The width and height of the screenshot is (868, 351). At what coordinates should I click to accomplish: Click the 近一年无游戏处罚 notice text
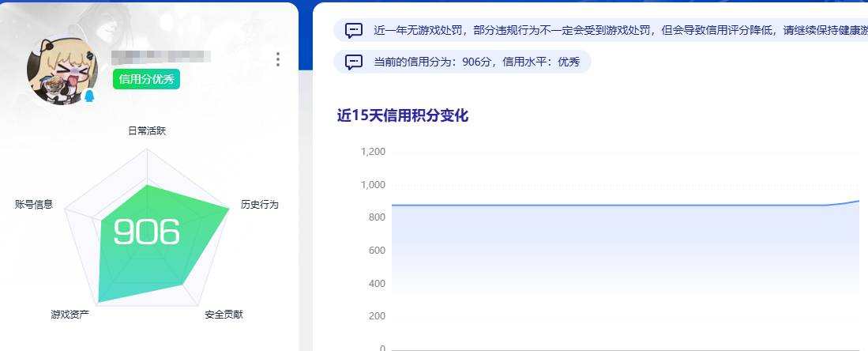pos(621,31)
